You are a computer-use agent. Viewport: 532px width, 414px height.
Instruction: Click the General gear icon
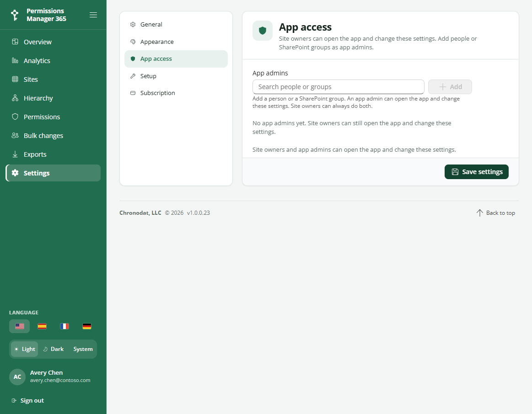click(x=133, y=24)
